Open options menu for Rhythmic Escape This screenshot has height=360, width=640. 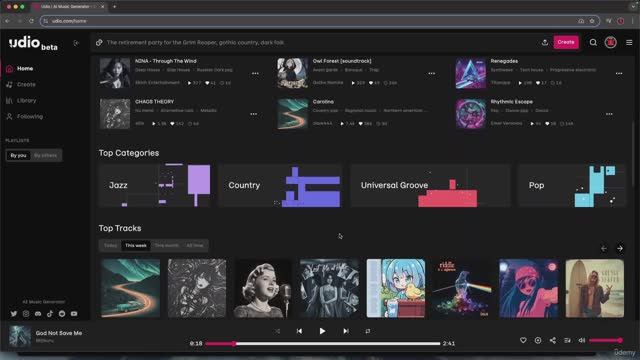tap(609, 114)
